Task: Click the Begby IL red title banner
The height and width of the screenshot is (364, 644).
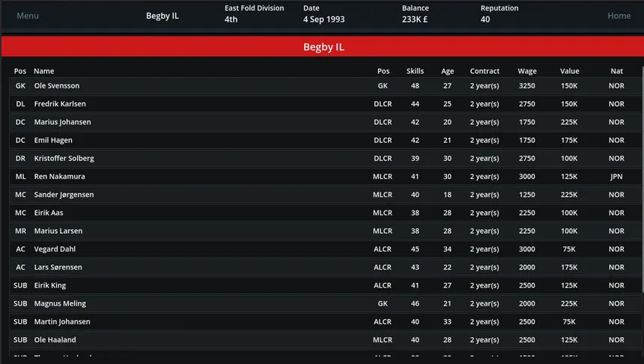Action: tap(323, 46)
